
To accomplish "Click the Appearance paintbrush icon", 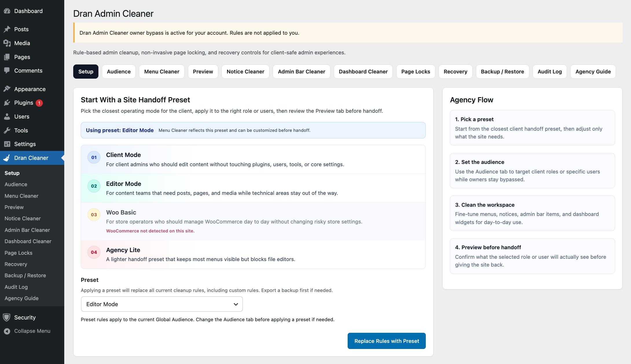I will 7,89.
